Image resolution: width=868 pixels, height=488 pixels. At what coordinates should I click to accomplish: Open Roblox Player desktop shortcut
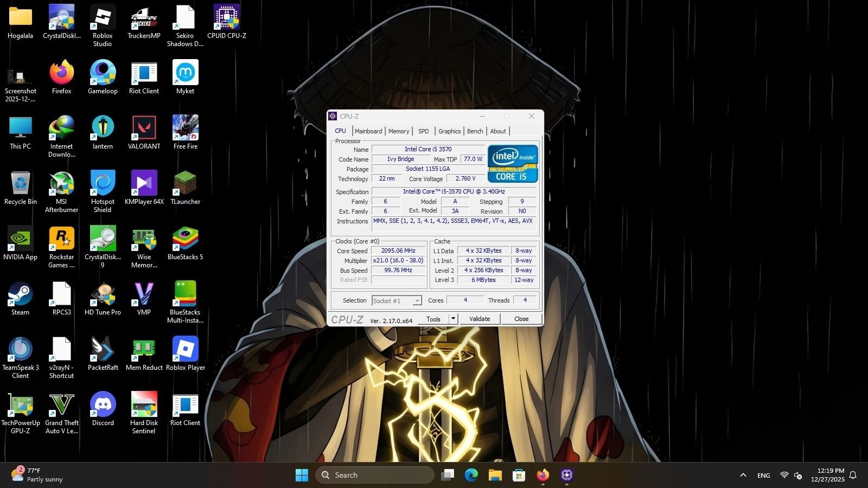185,354
